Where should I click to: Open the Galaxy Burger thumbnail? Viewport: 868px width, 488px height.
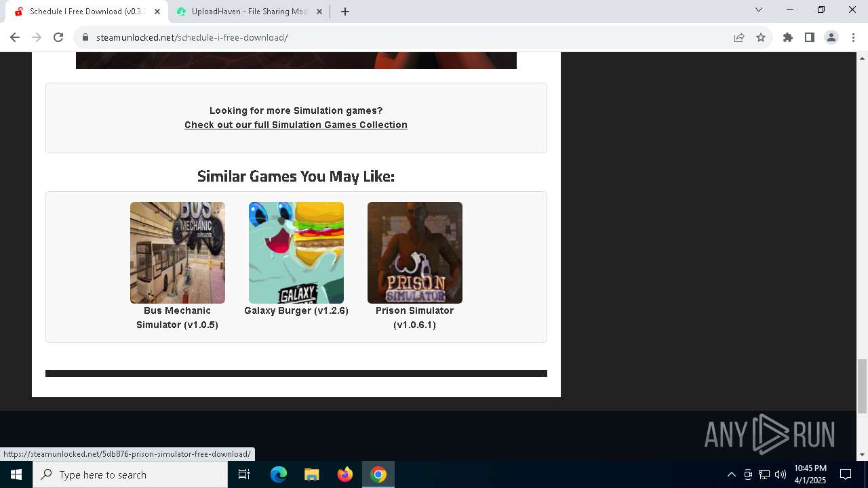[x=296, y=253]
